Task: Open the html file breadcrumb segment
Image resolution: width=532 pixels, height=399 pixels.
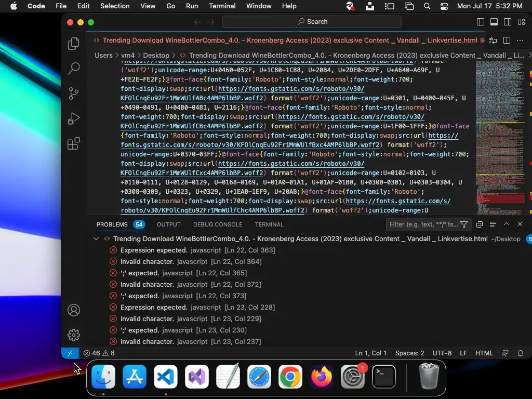Action: (x=352, y=55)
